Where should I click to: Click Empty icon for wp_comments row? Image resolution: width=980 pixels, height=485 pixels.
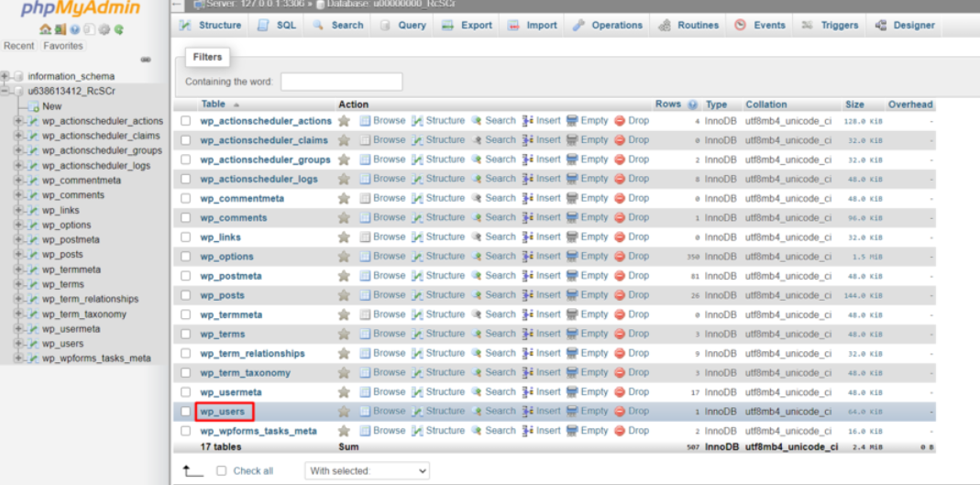point(572,218)
